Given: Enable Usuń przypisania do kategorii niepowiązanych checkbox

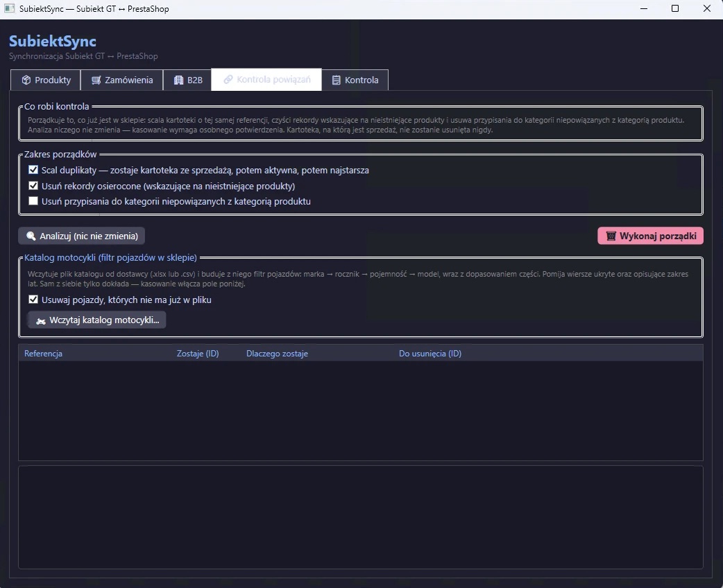Looking at the screenshot, I should click(x=33, y=201).
